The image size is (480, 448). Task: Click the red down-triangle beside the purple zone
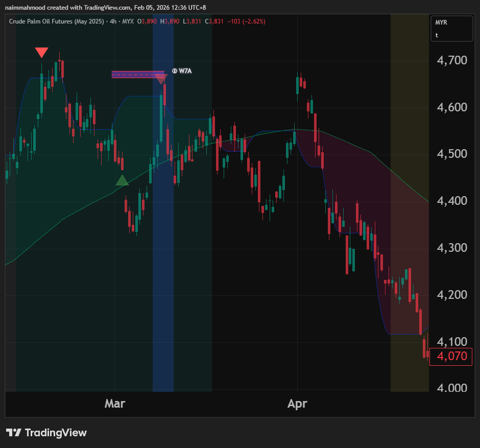pos(161,79)
